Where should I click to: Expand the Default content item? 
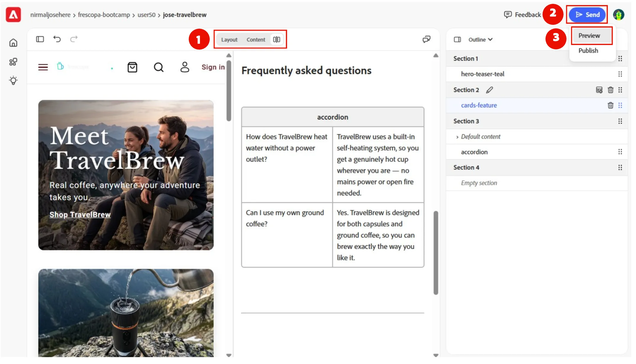coord(457,137)
